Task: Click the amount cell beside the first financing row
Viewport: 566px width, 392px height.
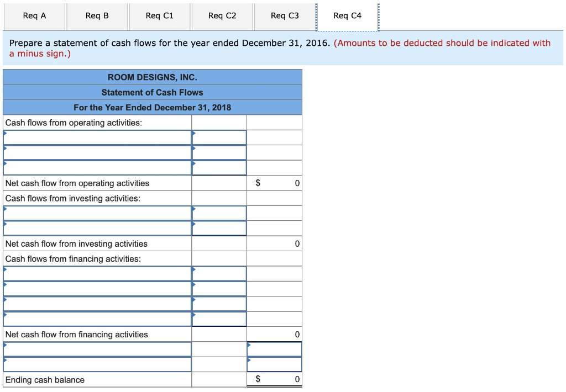Action: (x=219, y=273)
